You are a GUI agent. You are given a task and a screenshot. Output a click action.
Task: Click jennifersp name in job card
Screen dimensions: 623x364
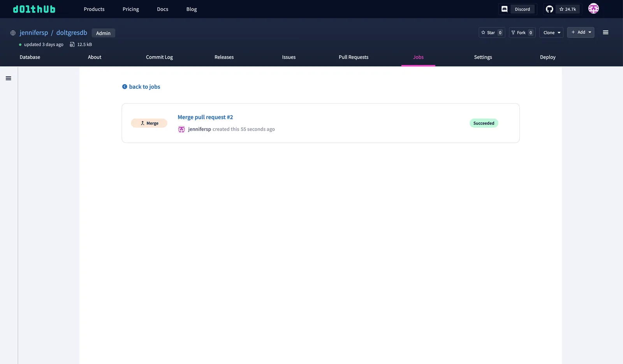199,129
